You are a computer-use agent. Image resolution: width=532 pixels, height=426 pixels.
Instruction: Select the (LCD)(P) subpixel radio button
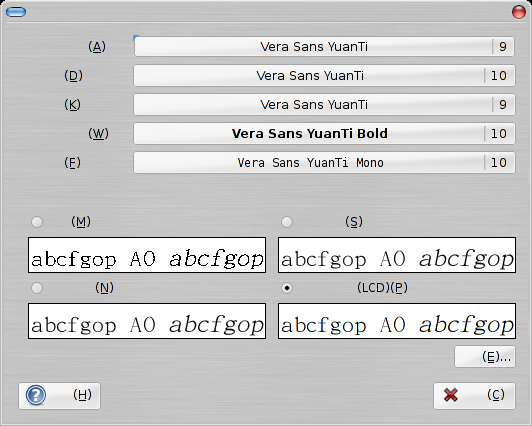(287, 288)
